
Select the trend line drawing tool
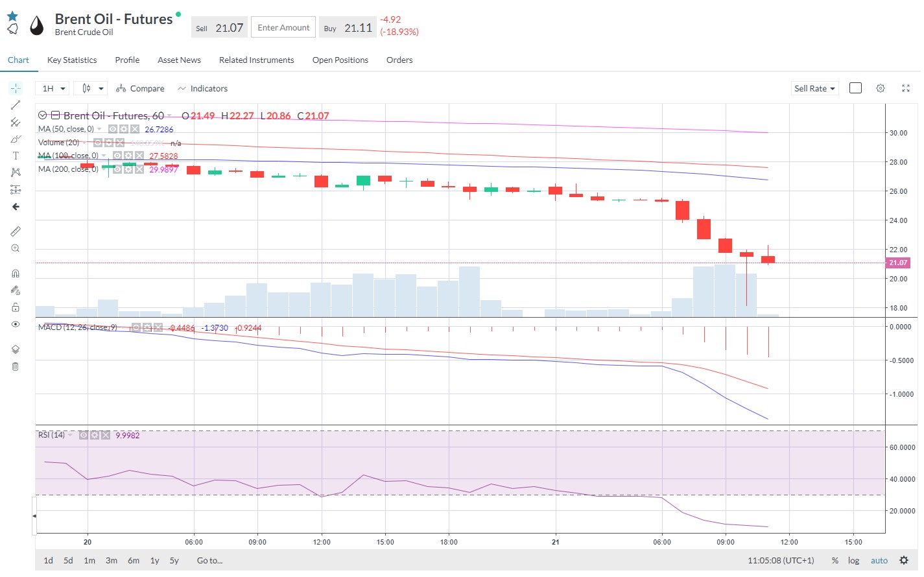point(16,105)
